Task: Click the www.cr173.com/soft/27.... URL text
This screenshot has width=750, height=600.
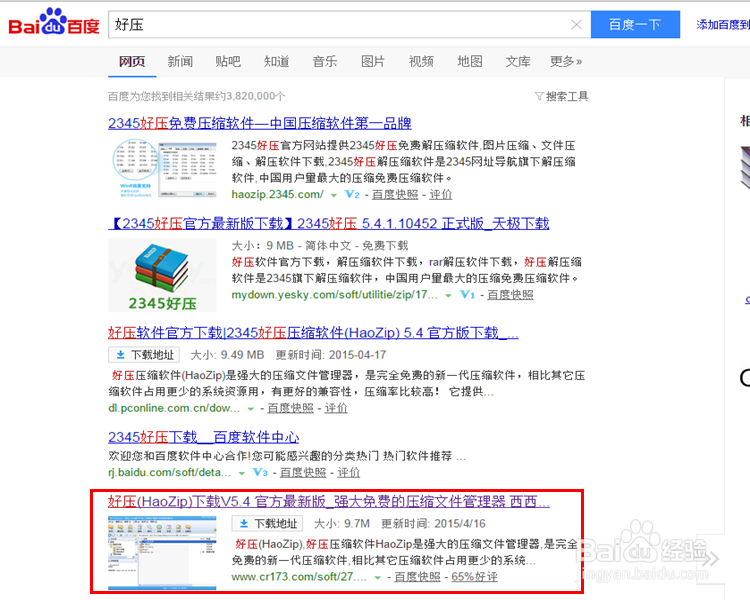Action: (299, 577)
